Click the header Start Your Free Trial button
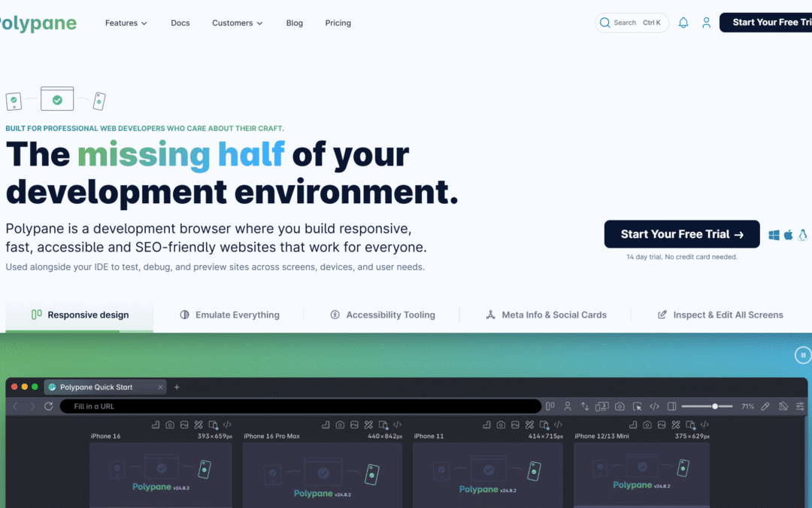 coord(765,23)
